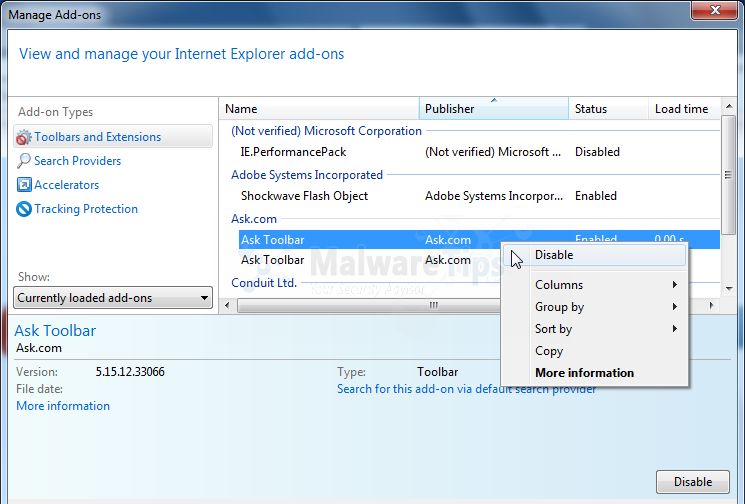
Task: Click the Enabled status of Shockwave Flash
Action: 596,196
